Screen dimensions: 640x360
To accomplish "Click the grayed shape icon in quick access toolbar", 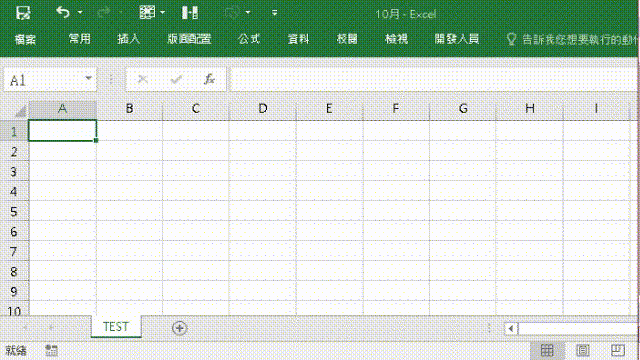I will click(232, 13).
